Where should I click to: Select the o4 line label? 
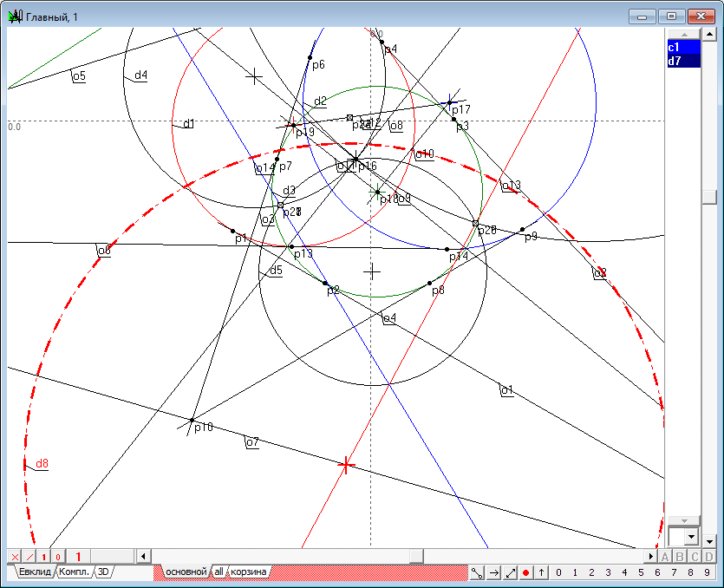click(x=389, y=317)
